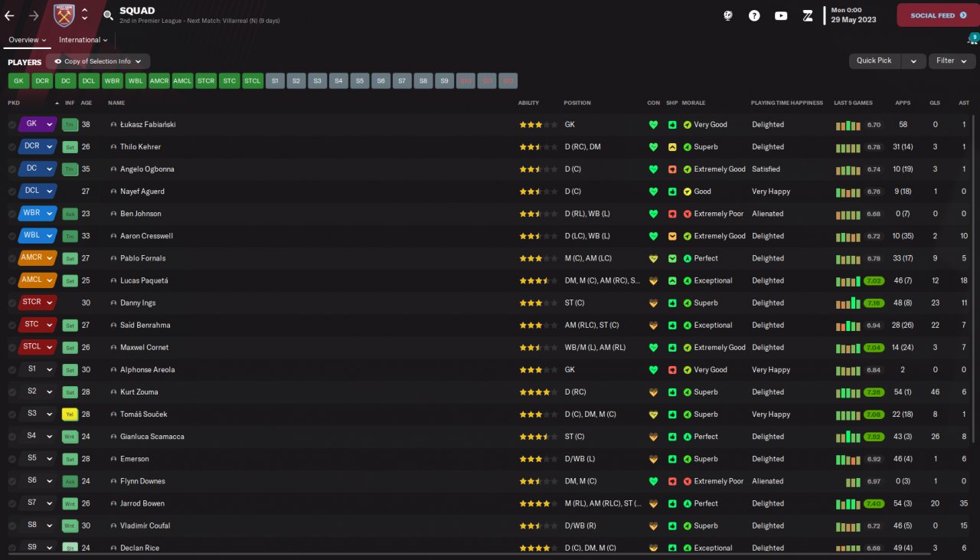Click the Social Feed button
The image size is (980, 560).
click(937, 15)
